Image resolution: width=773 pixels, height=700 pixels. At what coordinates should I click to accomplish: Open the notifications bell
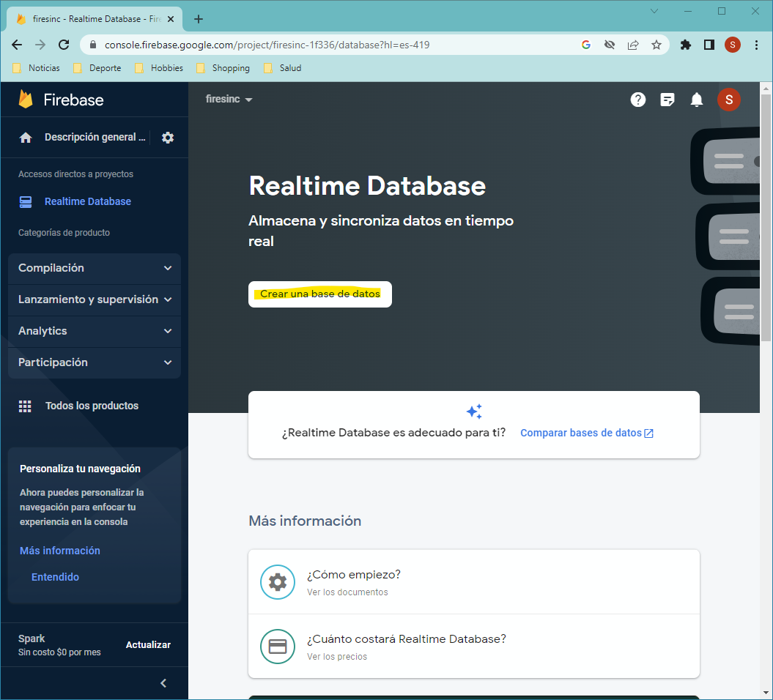pos(696,100)
